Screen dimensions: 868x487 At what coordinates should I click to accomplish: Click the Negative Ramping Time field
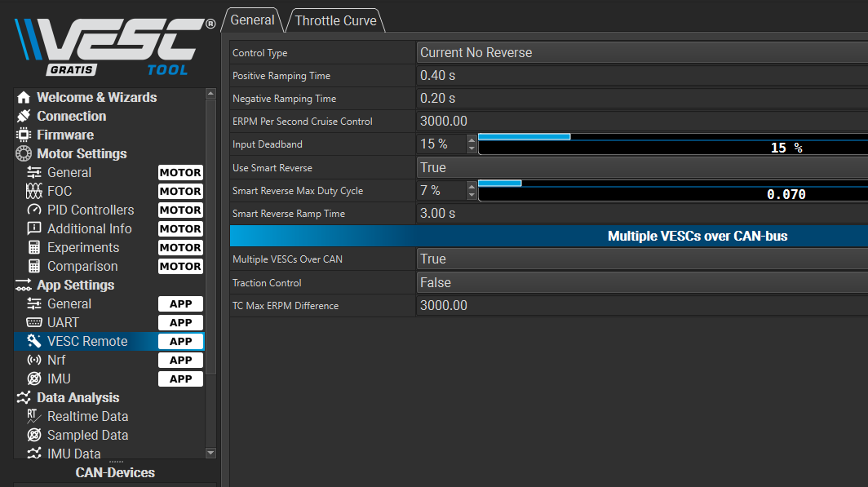tap(642, 99)
